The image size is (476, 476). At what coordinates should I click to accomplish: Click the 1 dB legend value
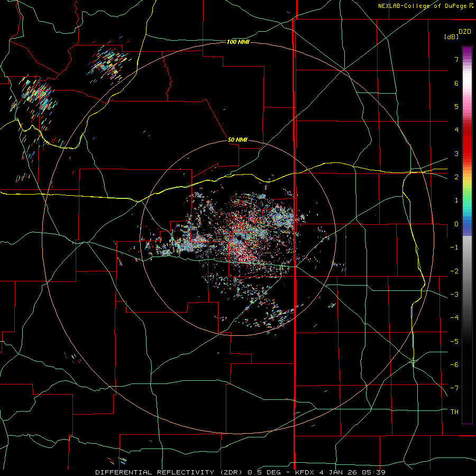(x=456, y=200)
